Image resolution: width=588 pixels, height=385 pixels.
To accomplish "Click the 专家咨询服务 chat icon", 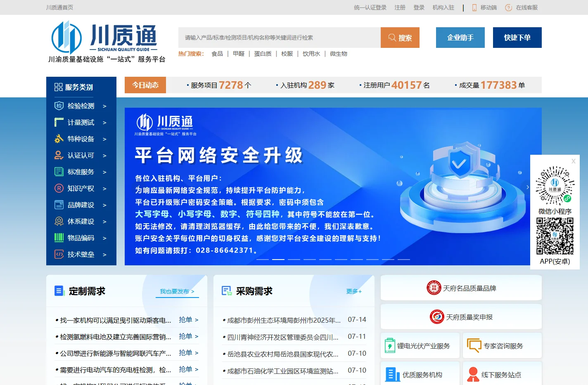I will click(474, 345).
